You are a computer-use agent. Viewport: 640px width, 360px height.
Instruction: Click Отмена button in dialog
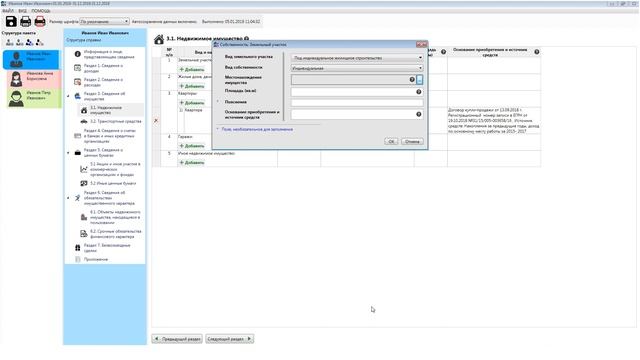[x=412, y=141]
